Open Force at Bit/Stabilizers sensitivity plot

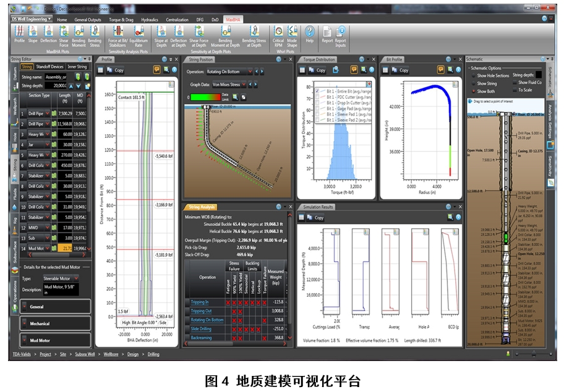pos(117,36)
